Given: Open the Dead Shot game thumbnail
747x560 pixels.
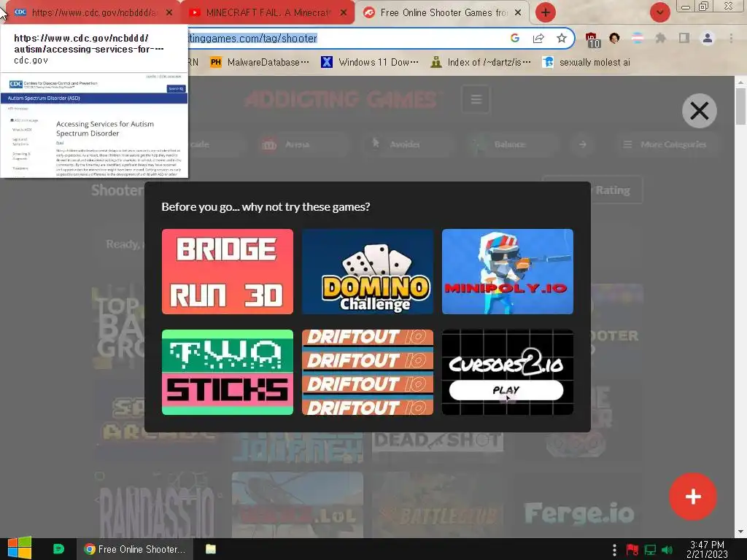Looking at the screenshot, I should point(438,443).
